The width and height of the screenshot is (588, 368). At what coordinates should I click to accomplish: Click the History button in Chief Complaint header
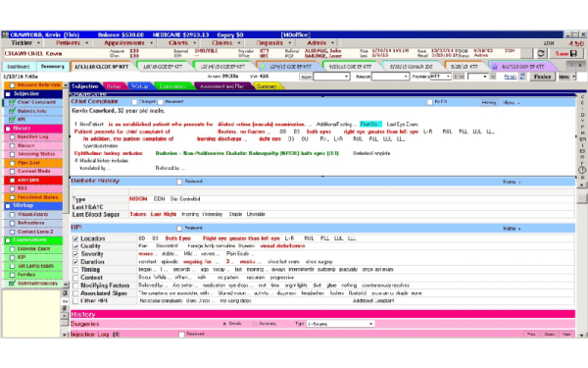pyautogui.click(x=489, y=102)
